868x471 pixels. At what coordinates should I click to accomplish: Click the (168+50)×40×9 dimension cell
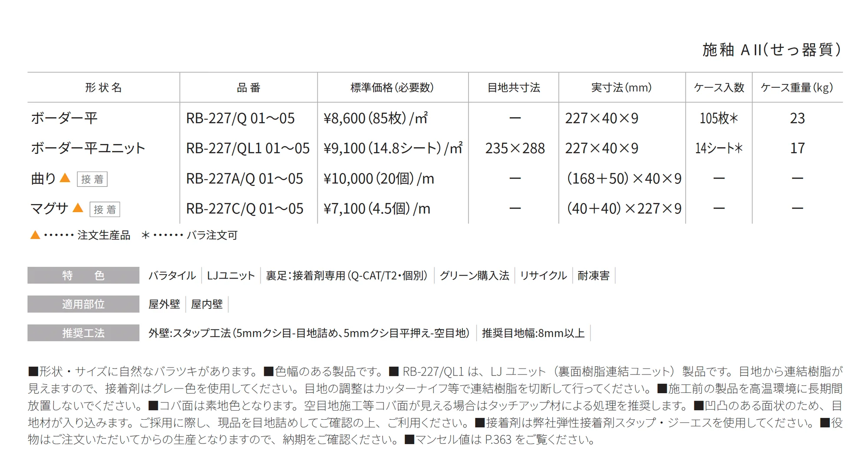click(x=624, y=178)
